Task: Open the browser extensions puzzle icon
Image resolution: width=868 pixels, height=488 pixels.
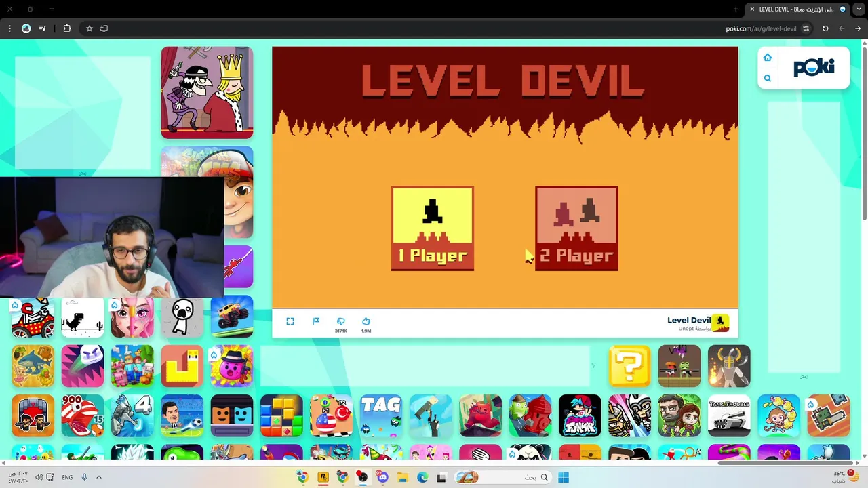Action: tap(67, 28)
